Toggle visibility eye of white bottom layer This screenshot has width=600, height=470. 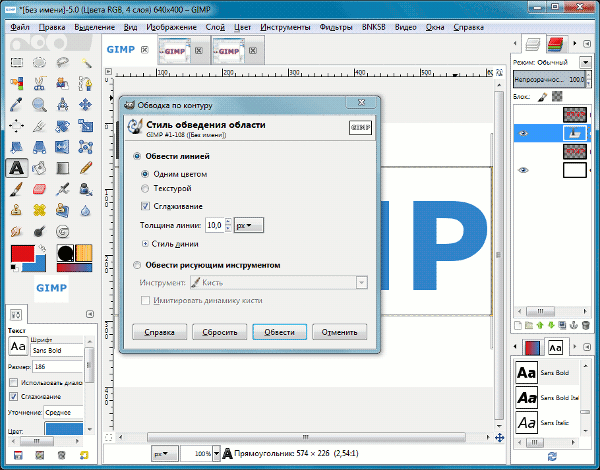click(523, 170)
